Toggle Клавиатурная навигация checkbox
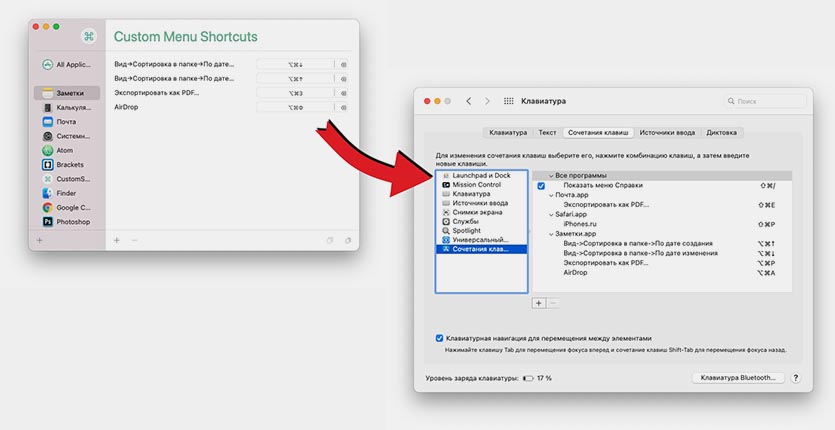The width and height of the screenshot is (835, 430). 439,338
